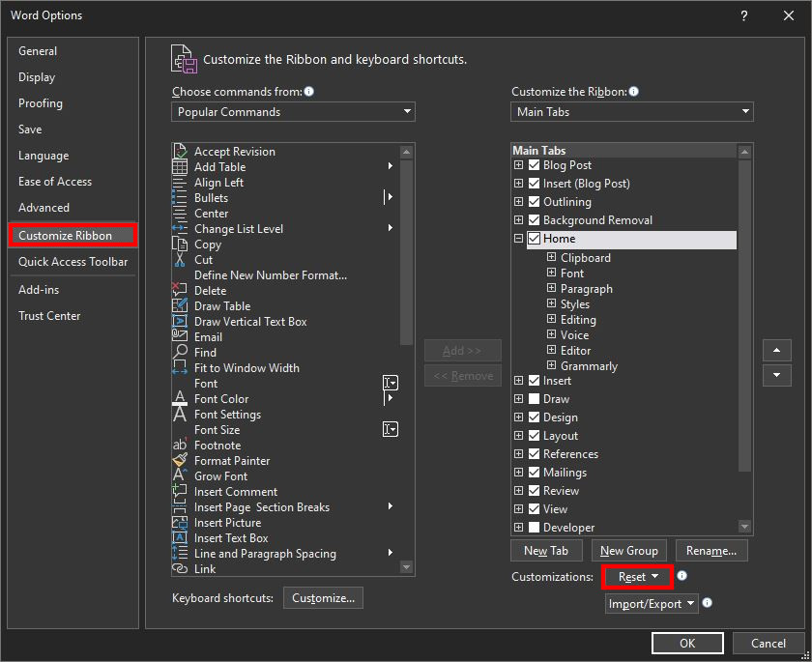Click the Link chain icon
The width and height of the screenshot is (812, 662).
pyautogui.click(x=180, y=569)
